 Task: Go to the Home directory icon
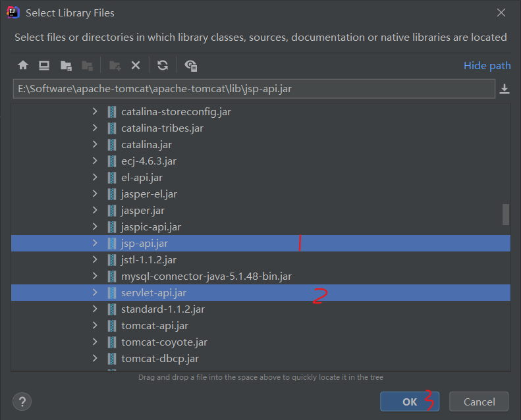pyautogui.click(x=23, y=65)
